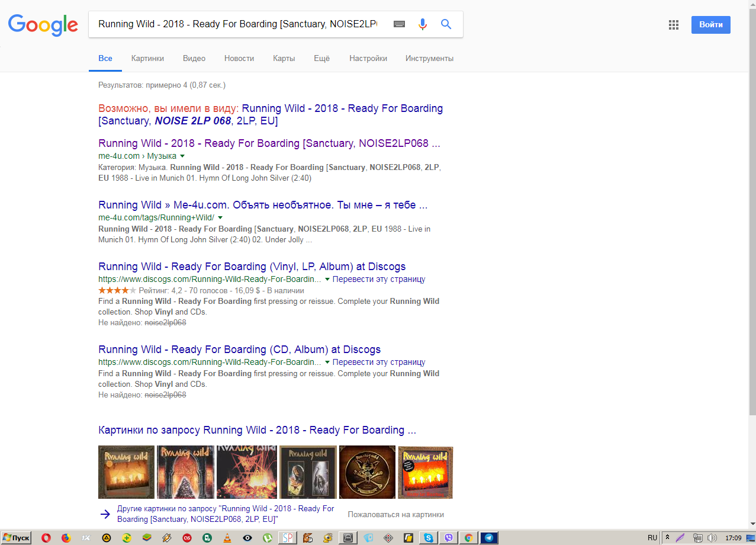Image resolution: width=756 pixels, height=545 pixels.
Task: Open the fourth thumbnail with two figures
Action: click(308, 472)
